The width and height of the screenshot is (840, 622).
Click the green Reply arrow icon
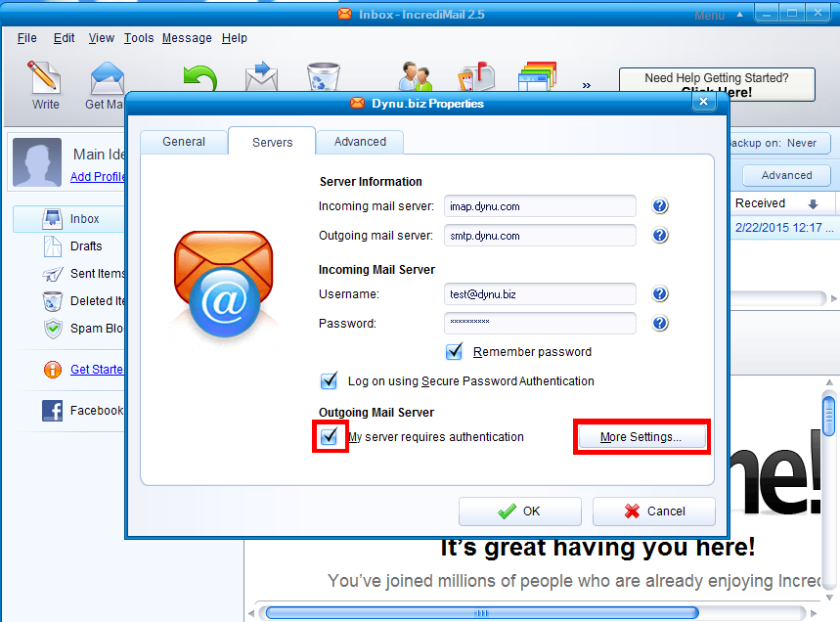[199, 78]
